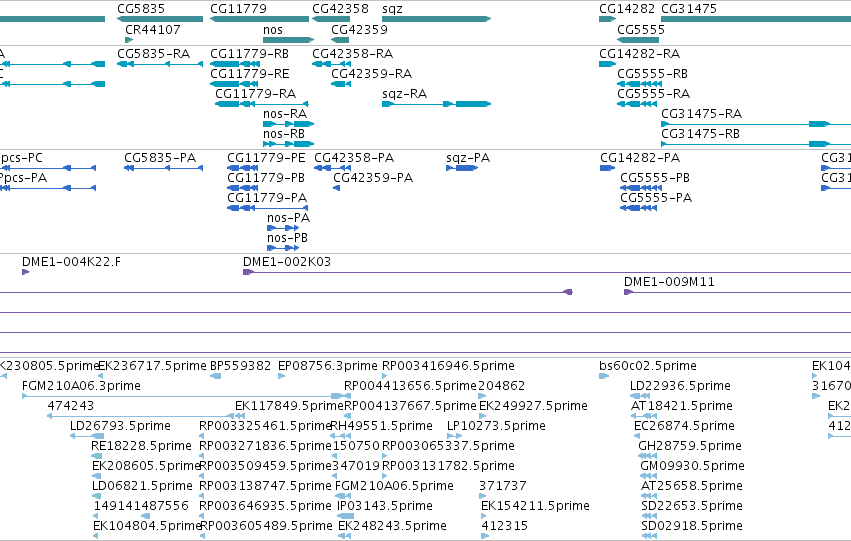Click protein CG5835-PA label

(x=160, y=158)
